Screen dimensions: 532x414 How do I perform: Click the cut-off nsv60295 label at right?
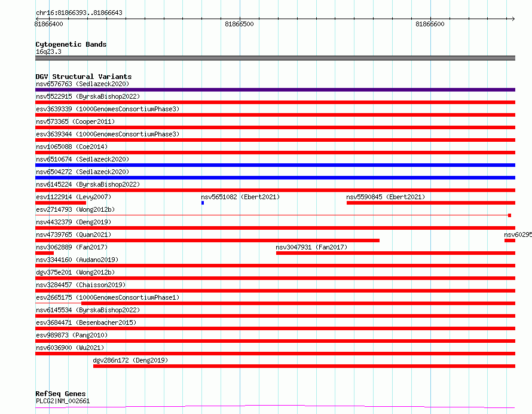pyautogui.click(x=518, y=235)
